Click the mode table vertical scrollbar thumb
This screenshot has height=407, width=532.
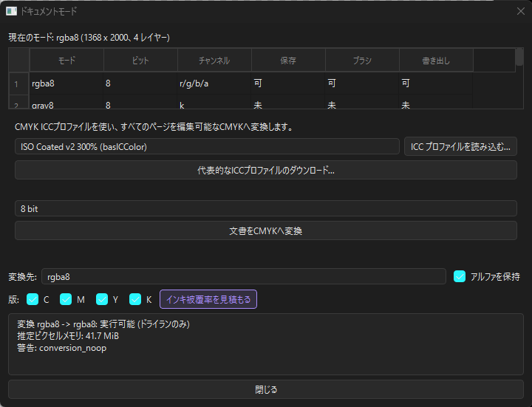pos(519,57)
